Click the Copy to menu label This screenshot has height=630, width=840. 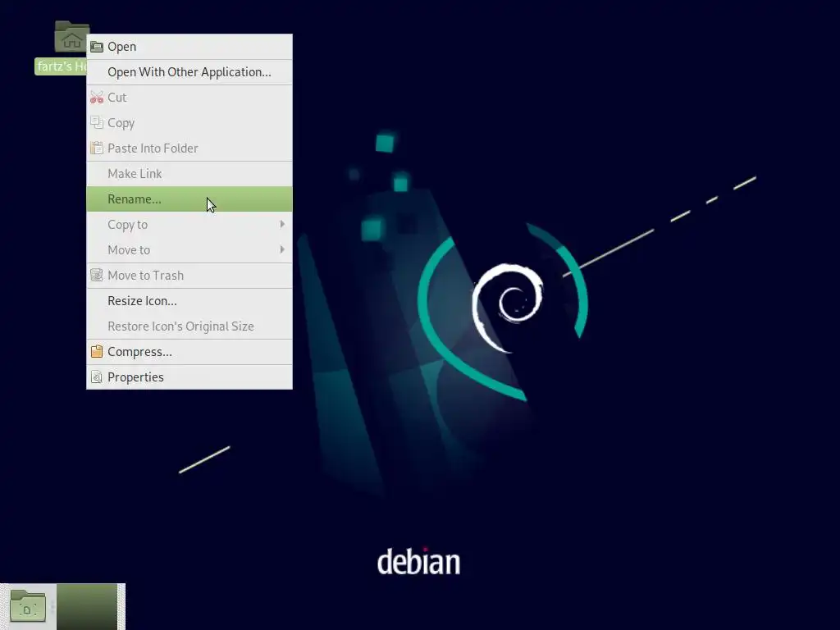(127, 225)
